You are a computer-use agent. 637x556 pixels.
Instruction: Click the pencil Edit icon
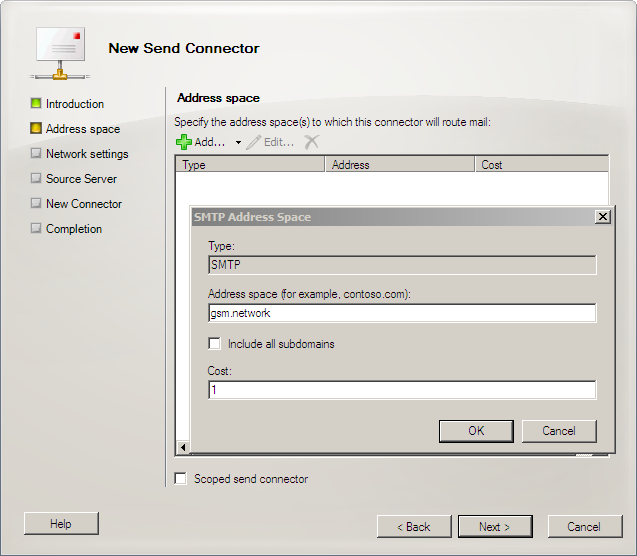point(253,142)
